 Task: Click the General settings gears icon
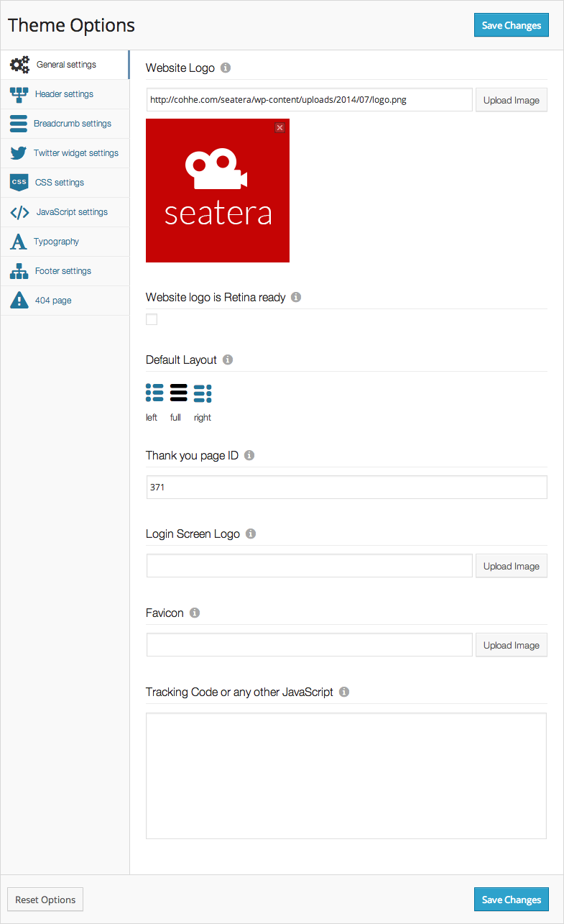click(x=19, y=65)
